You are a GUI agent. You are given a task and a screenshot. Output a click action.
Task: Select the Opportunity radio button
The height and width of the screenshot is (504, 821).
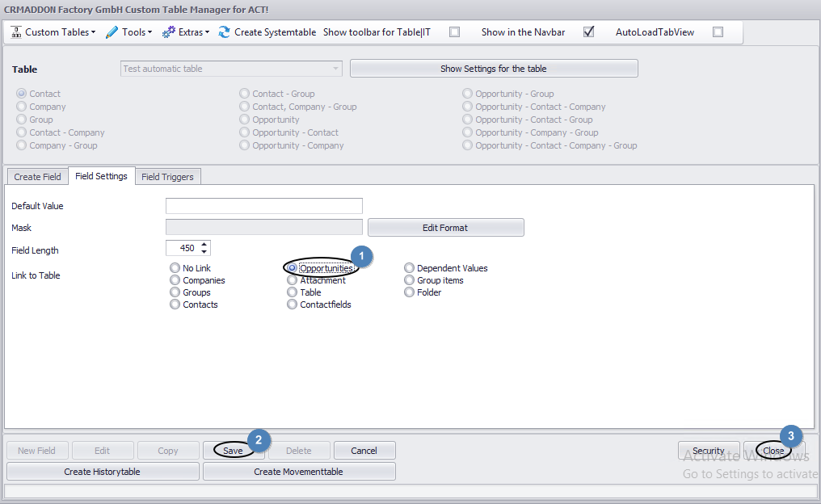(244, 119)
